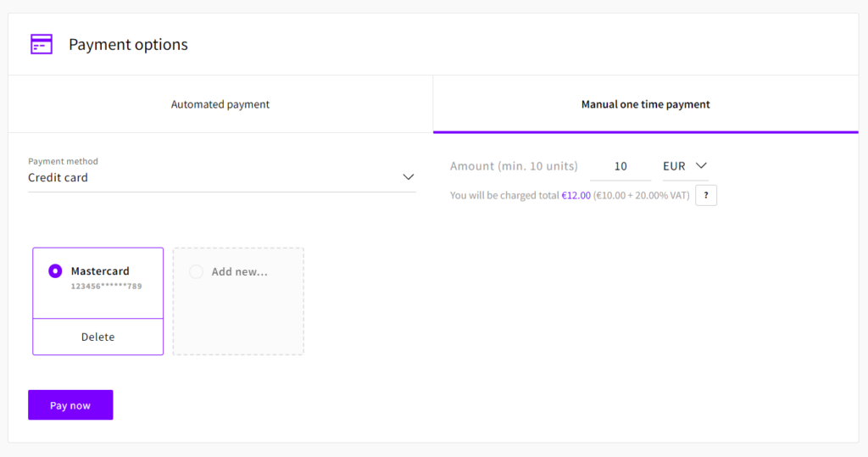Switch to the Automated payment tab
This screenshot has height=457, width=868.
tap(220, 104)
